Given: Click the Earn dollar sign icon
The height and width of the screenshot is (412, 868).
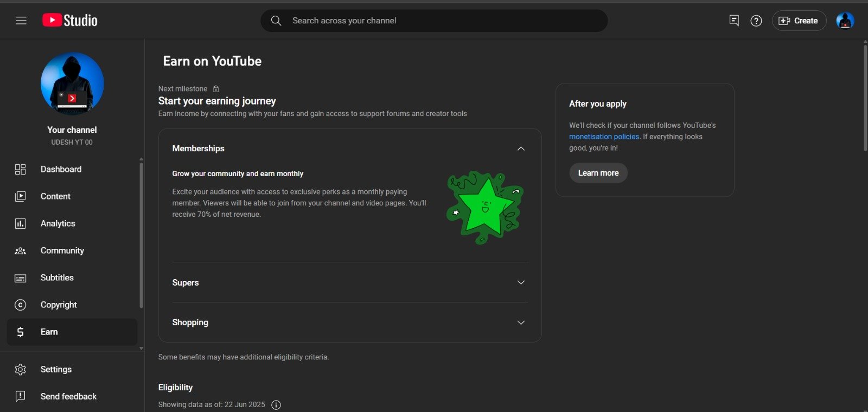Looking at the screenshot, I should coord(20,332).
